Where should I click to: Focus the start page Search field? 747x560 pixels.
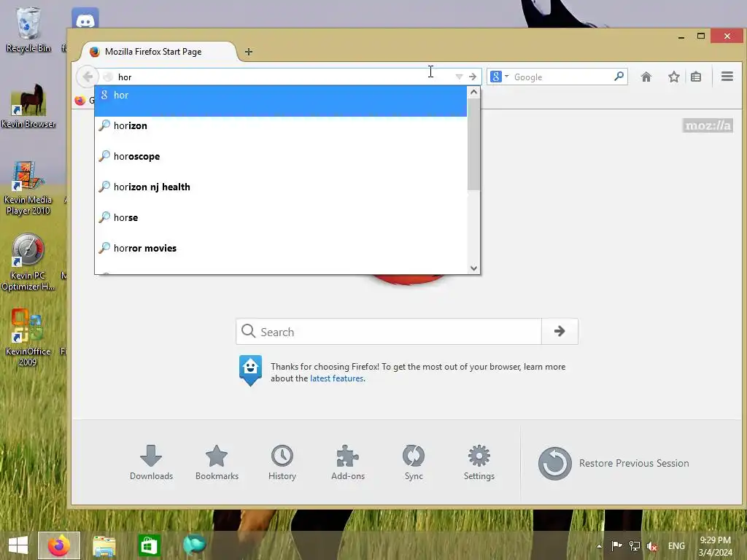pyautogui.click(x=389, y=332)
